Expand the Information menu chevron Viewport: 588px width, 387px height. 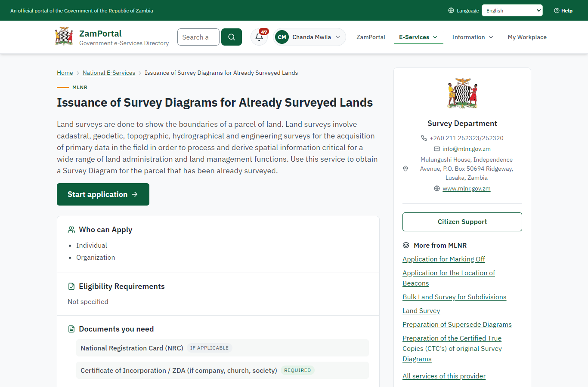click(491, 37)
